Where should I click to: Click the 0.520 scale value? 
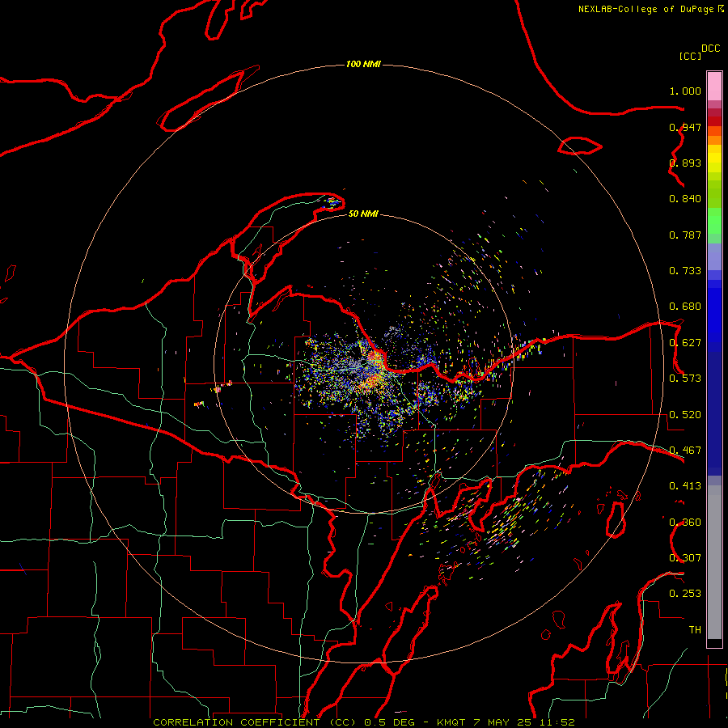(685, 415)
